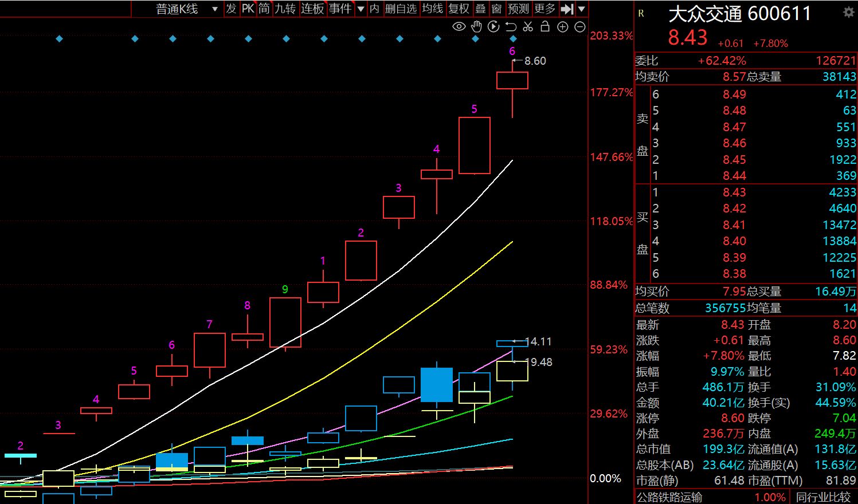Click the undo arrow icon
The width and height of the screenshot is (858, 504).
pyautogui.click(x=511, y=26)
